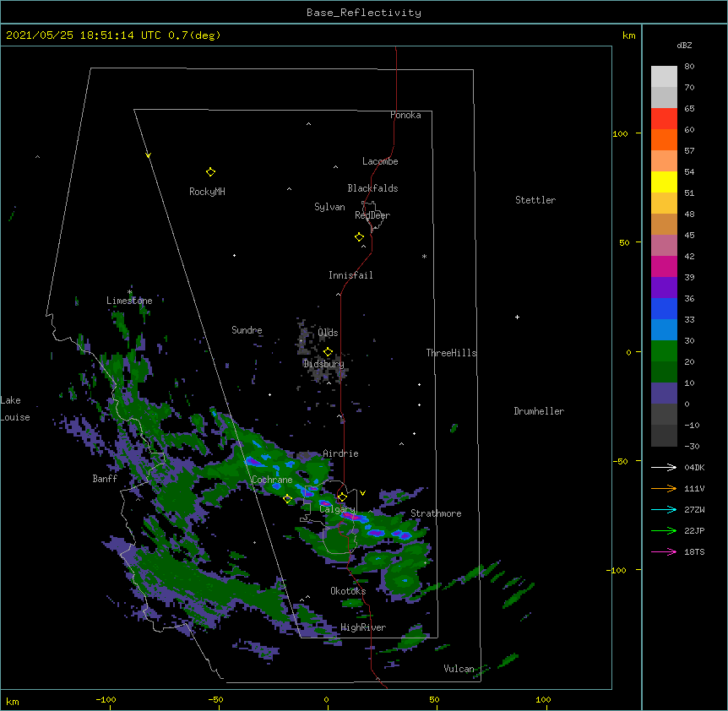
Task: Click the Innisfail label
Action: tap(350, 275)
